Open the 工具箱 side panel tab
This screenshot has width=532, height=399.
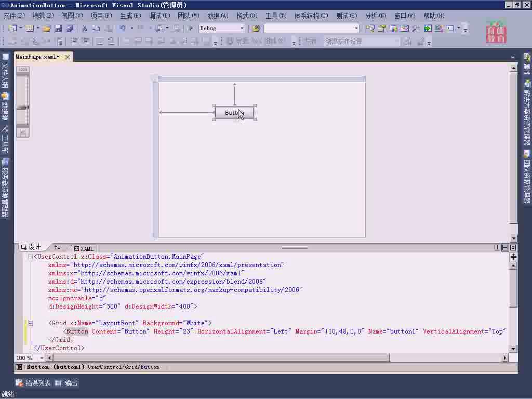click(x=5, y=139)
